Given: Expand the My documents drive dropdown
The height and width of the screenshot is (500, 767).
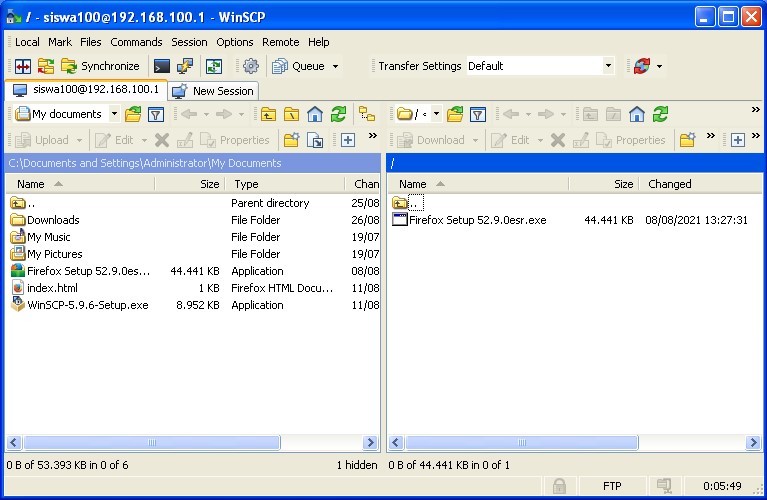Looking at the screenshot, I should pyautogui.click(x=112, y=114).
